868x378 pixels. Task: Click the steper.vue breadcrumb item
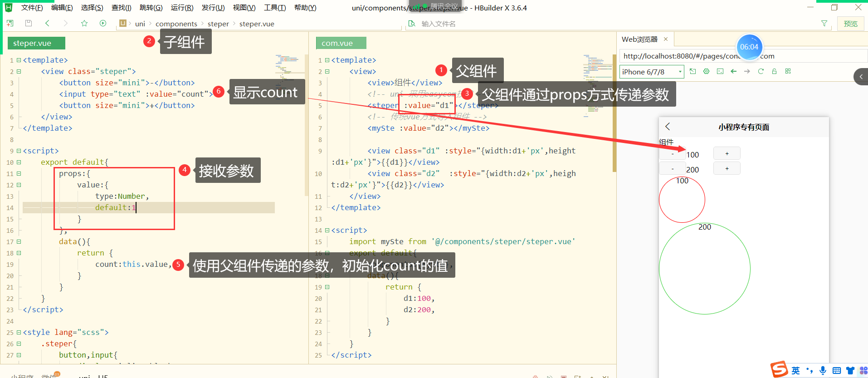click(257, 24)
